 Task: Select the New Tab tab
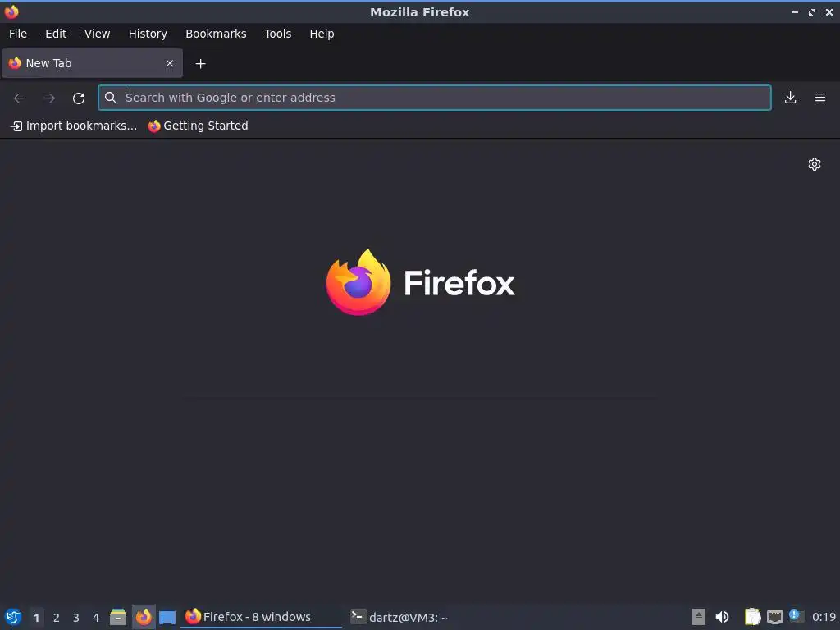coord(92,63)
